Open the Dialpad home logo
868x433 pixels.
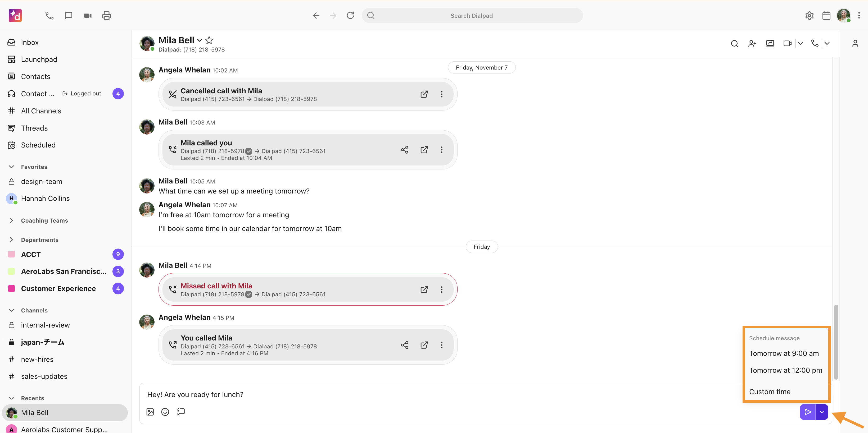[x=15, y=16]
